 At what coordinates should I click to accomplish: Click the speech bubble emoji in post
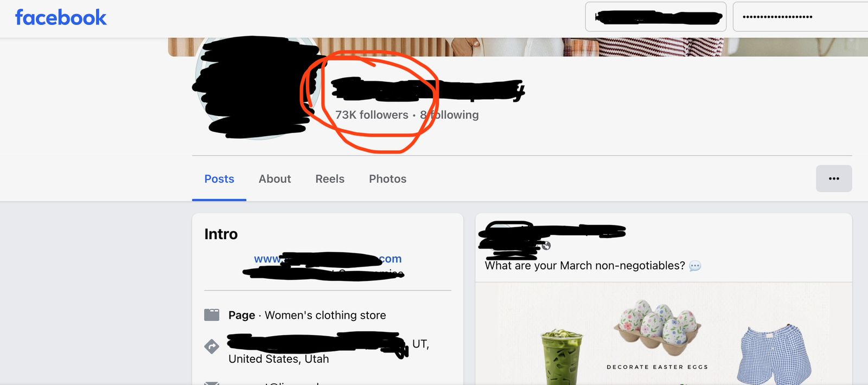point(695,266)
